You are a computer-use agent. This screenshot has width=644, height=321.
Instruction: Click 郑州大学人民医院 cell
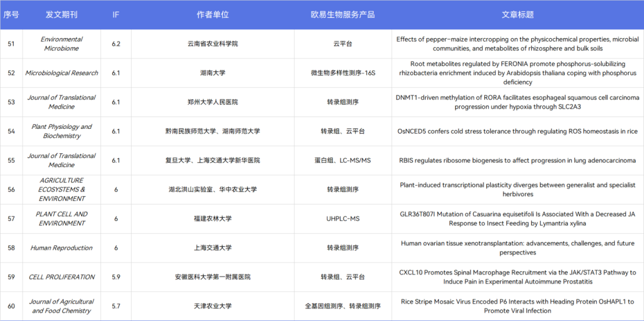pos(213,102)
